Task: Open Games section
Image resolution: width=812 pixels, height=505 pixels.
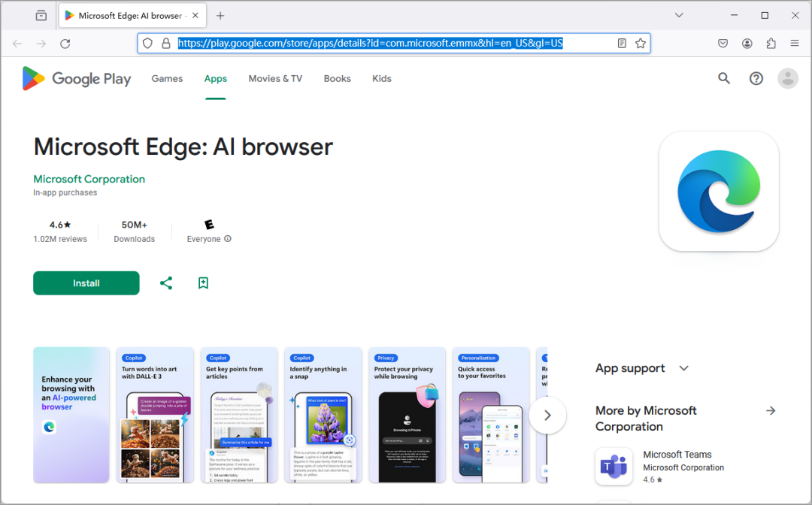Action: pos(167,79)
